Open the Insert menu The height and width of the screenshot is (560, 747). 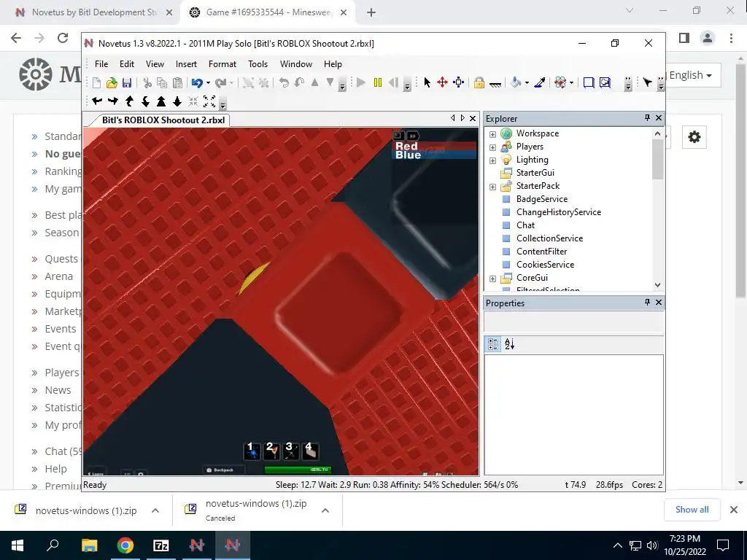(186, 64)
